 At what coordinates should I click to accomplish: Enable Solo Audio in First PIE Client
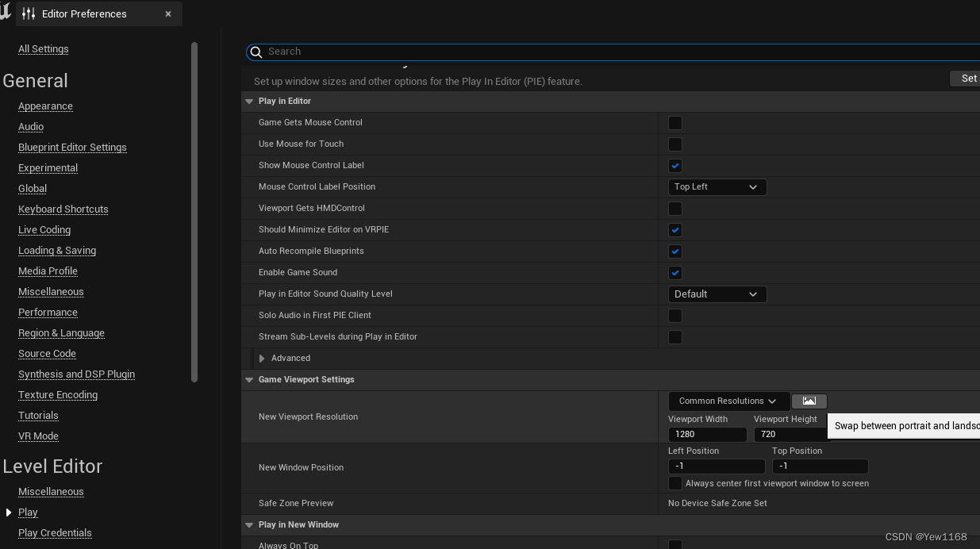(675, 316)
